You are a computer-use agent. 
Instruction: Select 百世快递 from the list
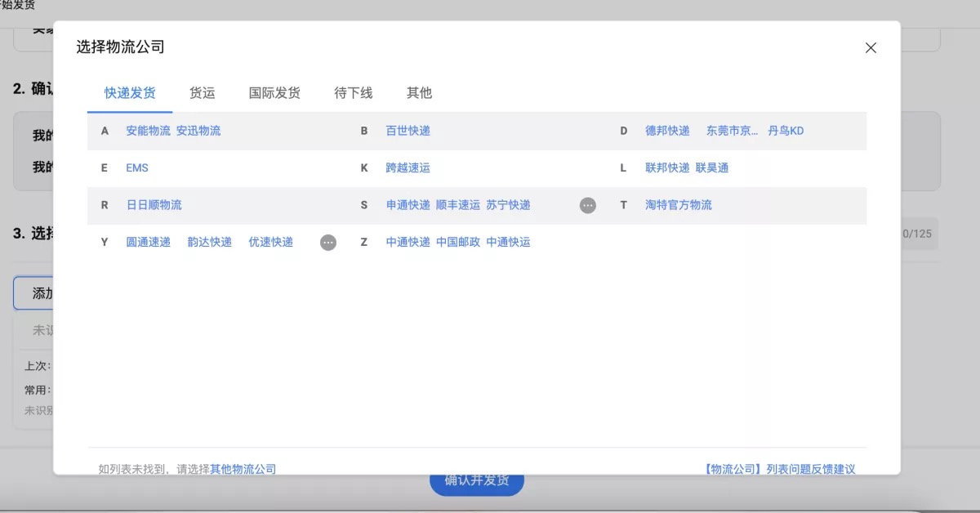click(408, 131)
